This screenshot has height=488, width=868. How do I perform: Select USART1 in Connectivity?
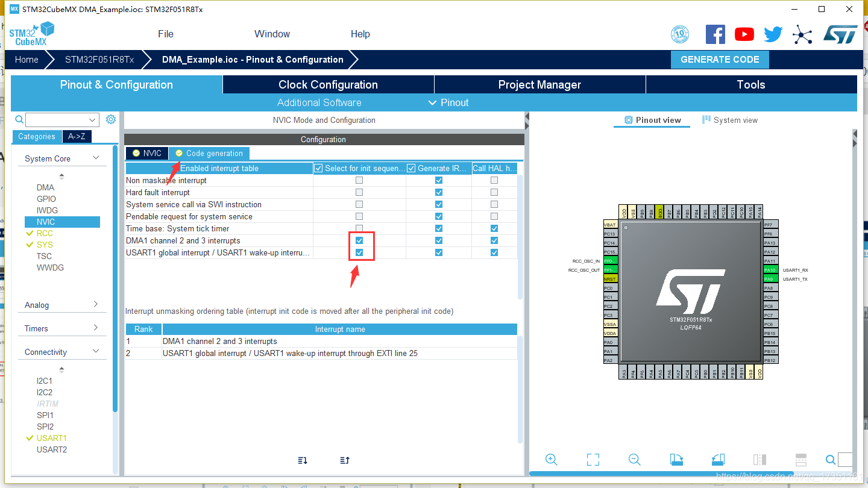[x=52, y=438]
